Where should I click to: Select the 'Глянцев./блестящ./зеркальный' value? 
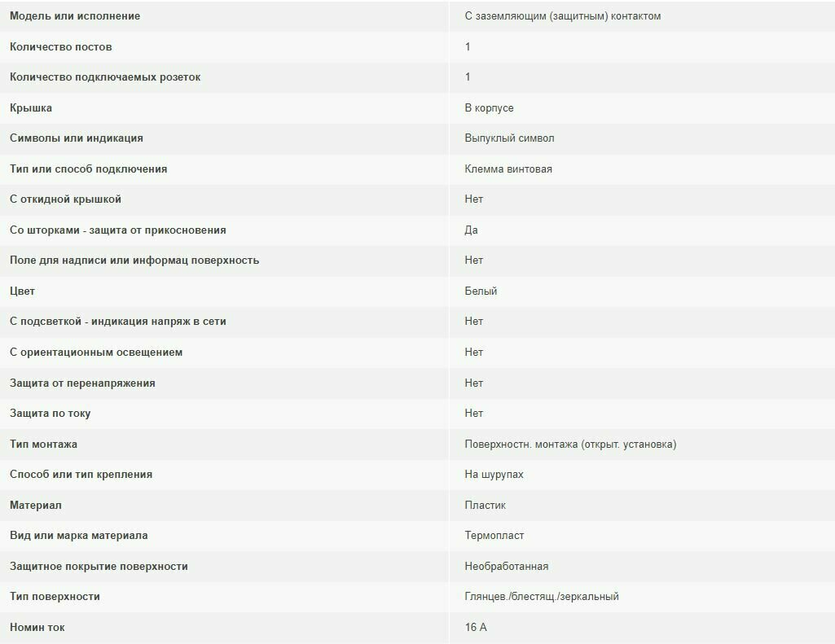[x=542, y=597]
